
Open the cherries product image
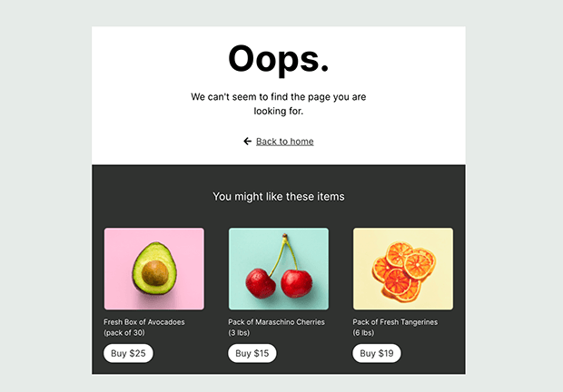click(278, 269)
